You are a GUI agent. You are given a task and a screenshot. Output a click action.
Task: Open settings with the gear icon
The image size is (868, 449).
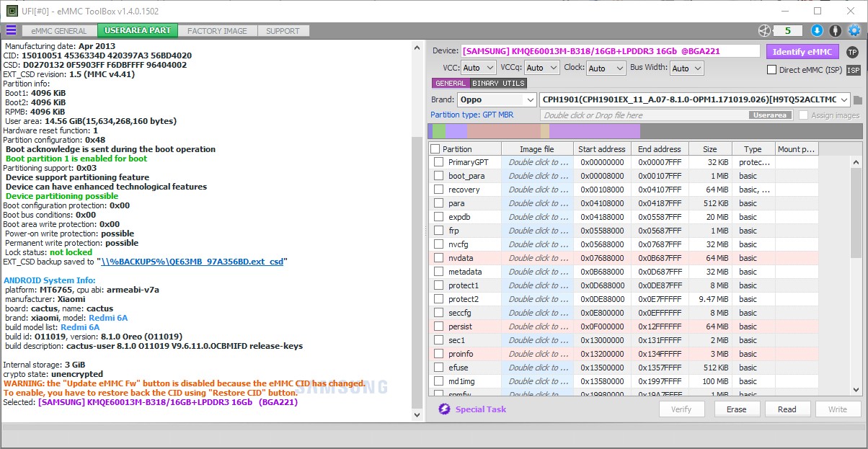(854, 30)
